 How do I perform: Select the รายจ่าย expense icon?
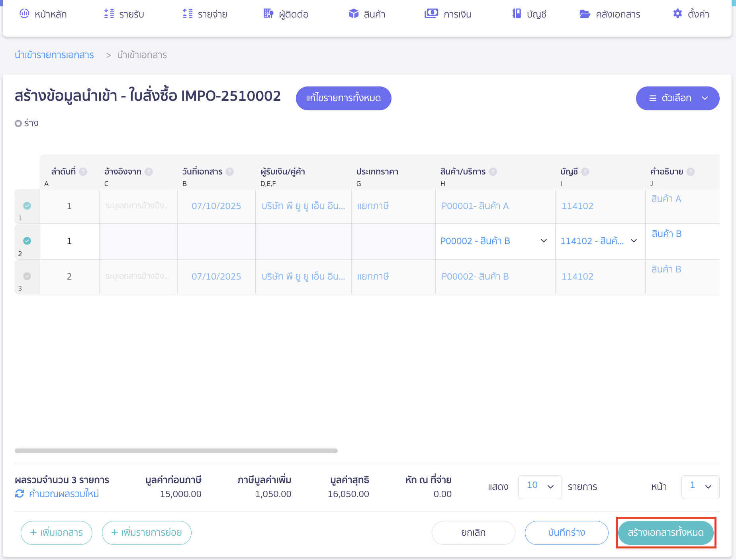(187, 13)
